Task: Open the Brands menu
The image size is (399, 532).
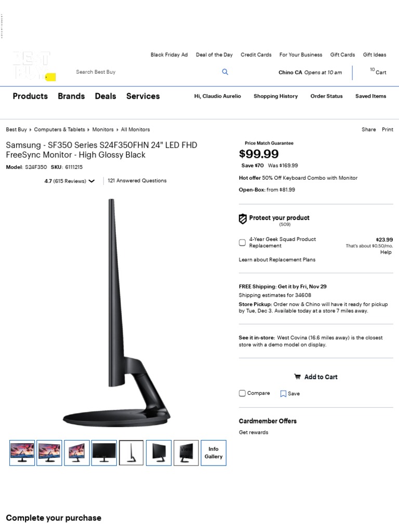Action: coord(71,96)
